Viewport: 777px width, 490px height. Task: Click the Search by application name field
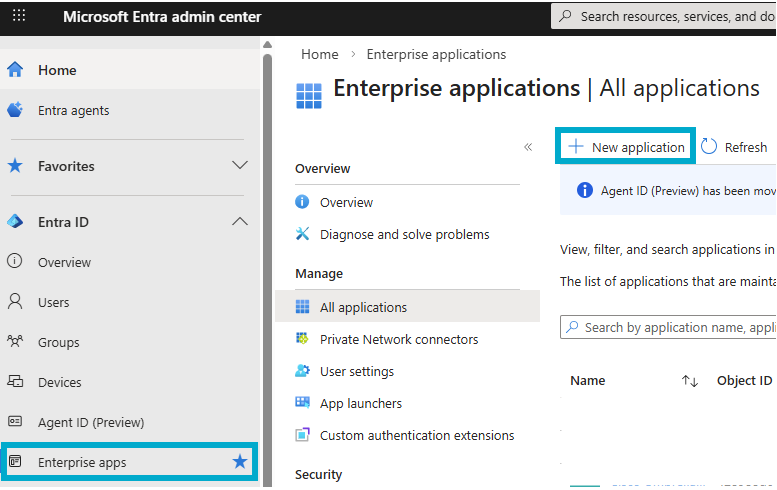click(668, 327)
